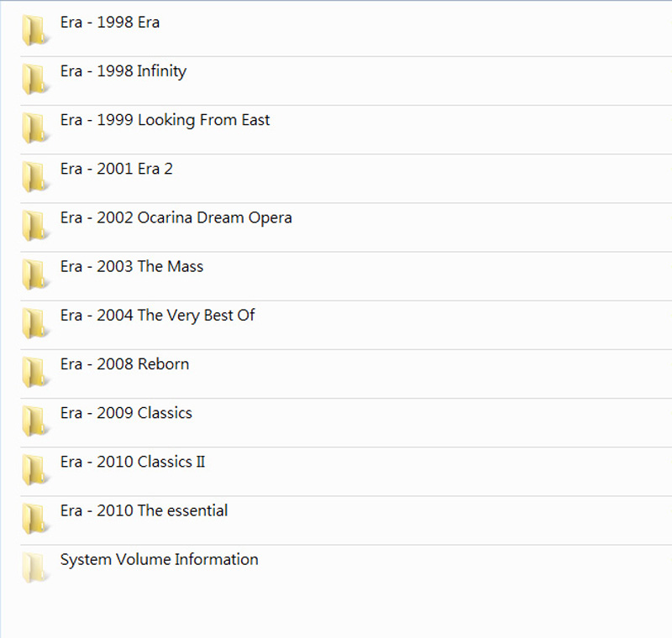Select the faded System Volume Information folder icon
The image size is (672, 638).
(34, 567)
